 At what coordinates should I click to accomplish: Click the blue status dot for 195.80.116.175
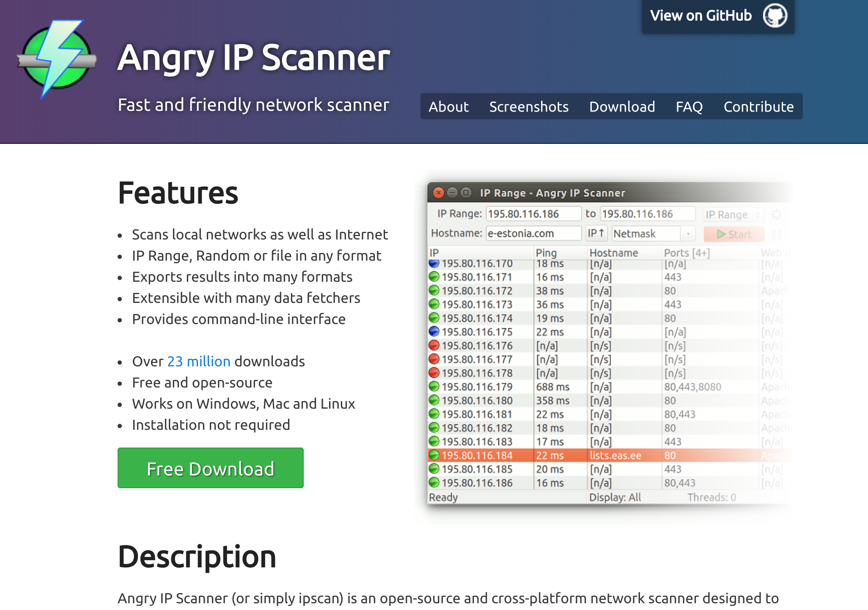(x=434, y=332)
